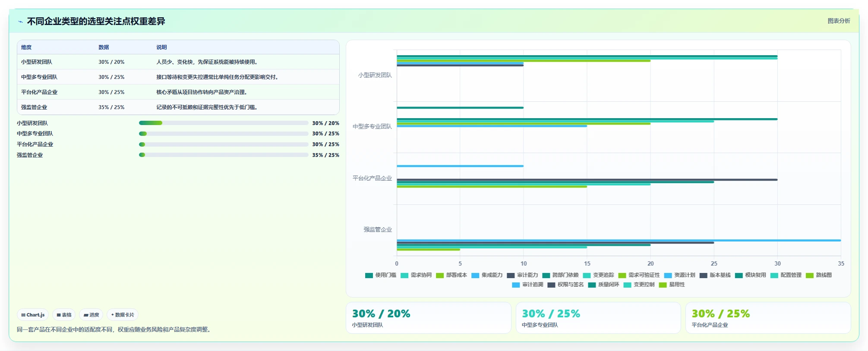This screenshot has height=351, width=868.
Task: Click the 小型研发团队 progress bar
Action: (x=224, y=123)
